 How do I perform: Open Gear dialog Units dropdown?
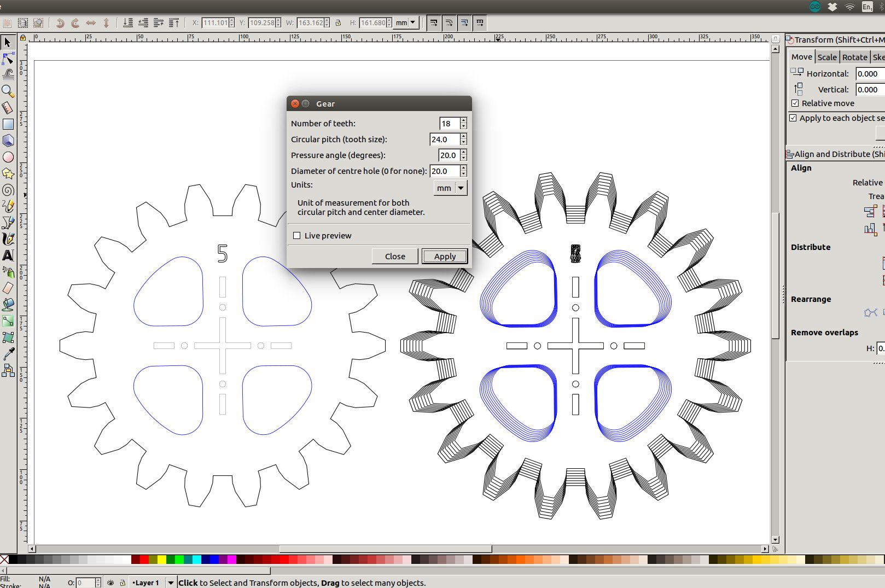coord(451,188)
